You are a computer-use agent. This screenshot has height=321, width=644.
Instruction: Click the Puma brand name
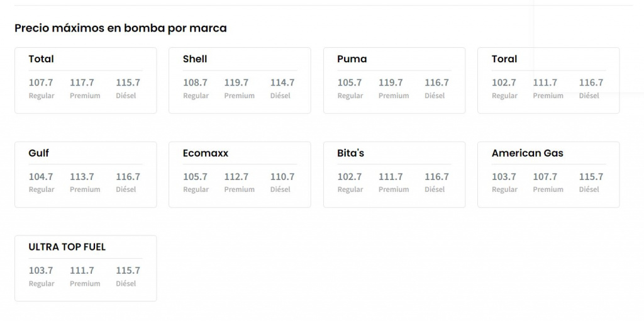tap(352, 59)
